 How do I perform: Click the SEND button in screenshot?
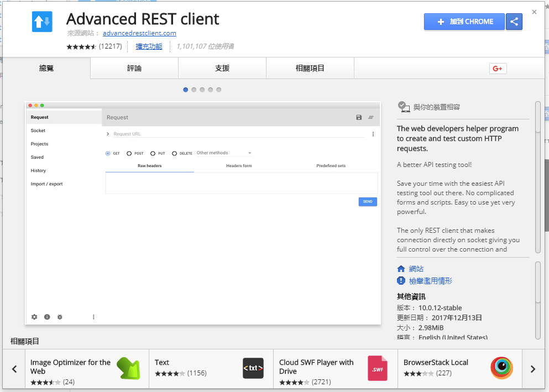click(368, 202)
